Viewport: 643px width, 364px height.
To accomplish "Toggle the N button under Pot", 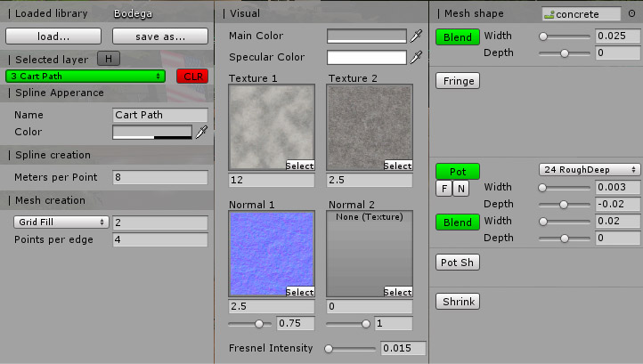I will [x=461, y=189].
